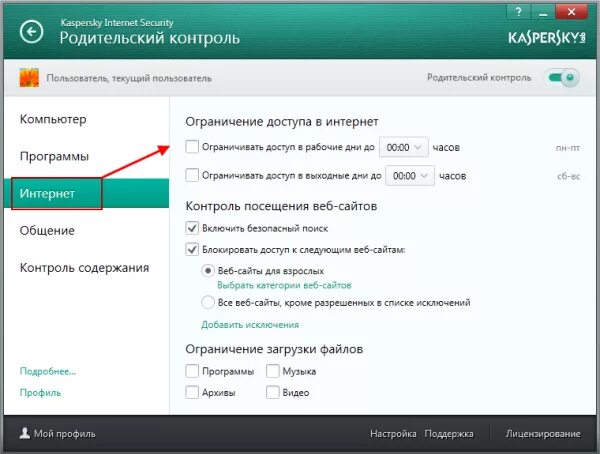Screen dimensions: 600x454
Task: Open Настройка in bottom bar
Action: click(393, 434)
